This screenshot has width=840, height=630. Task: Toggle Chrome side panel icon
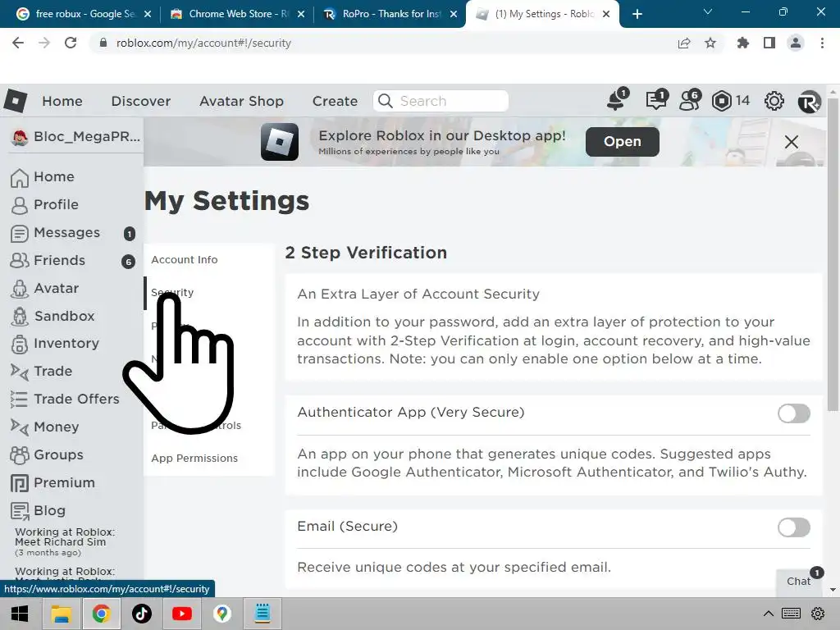(x=769, y=43)
